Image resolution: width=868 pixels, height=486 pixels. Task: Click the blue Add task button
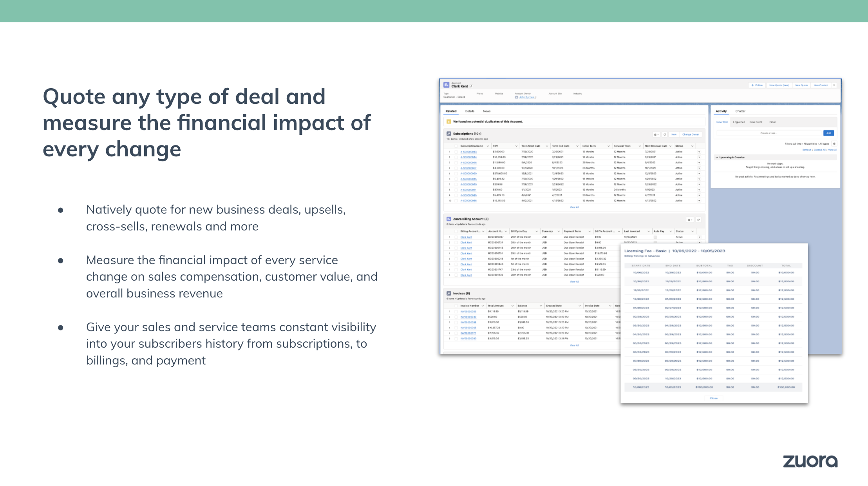[828, 133]
